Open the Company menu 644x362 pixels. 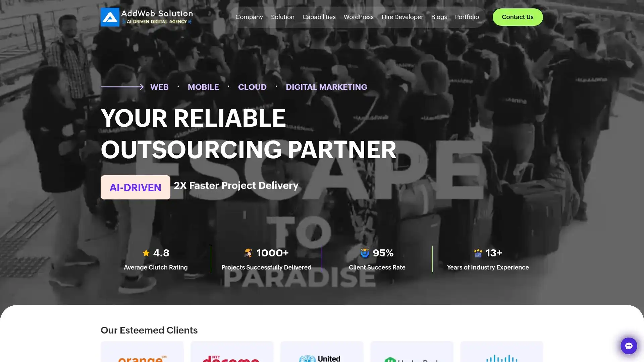(249, 17)
